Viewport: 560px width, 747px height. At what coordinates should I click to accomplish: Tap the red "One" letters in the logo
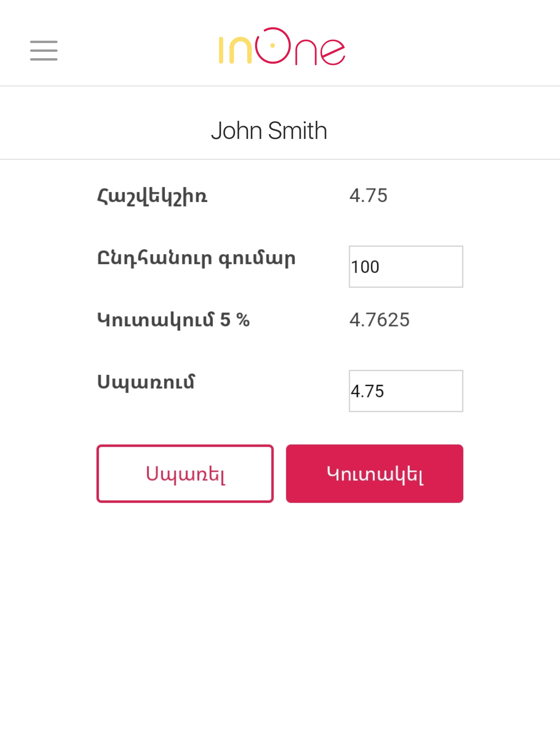tap(300, 46)
